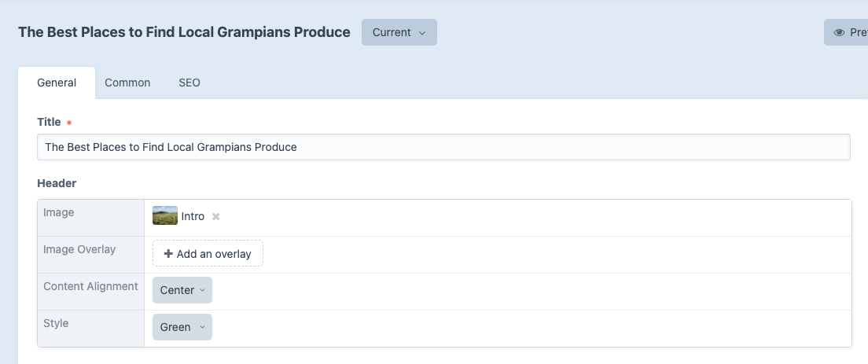Click the Intro image label
Image resolution: width=868 pixels, height=364 pixels.
pyautogui.click(x=193, y=216)
